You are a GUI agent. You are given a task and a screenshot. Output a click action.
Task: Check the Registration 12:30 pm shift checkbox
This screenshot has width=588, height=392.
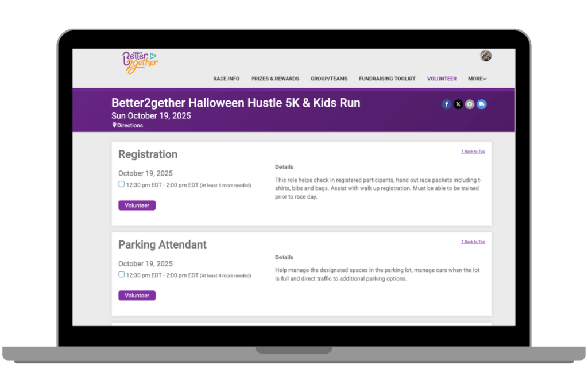coord(122,184)
